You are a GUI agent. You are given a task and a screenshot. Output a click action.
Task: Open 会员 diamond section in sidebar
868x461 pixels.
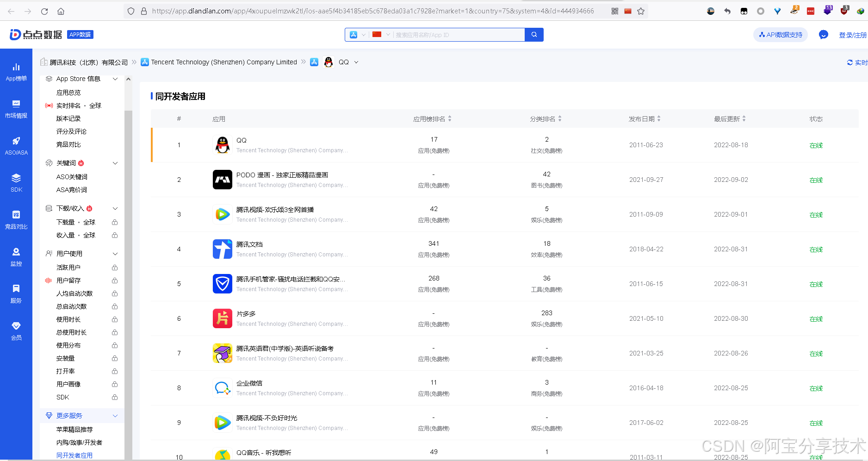click(x=16, y=331)
